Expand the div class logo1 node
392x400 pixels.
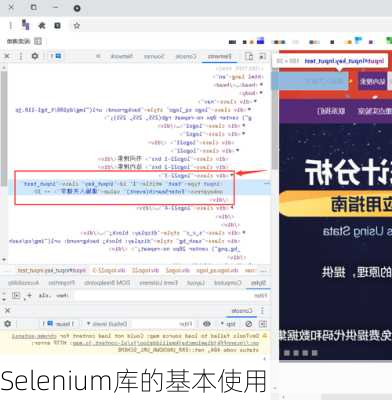point(244,126)
